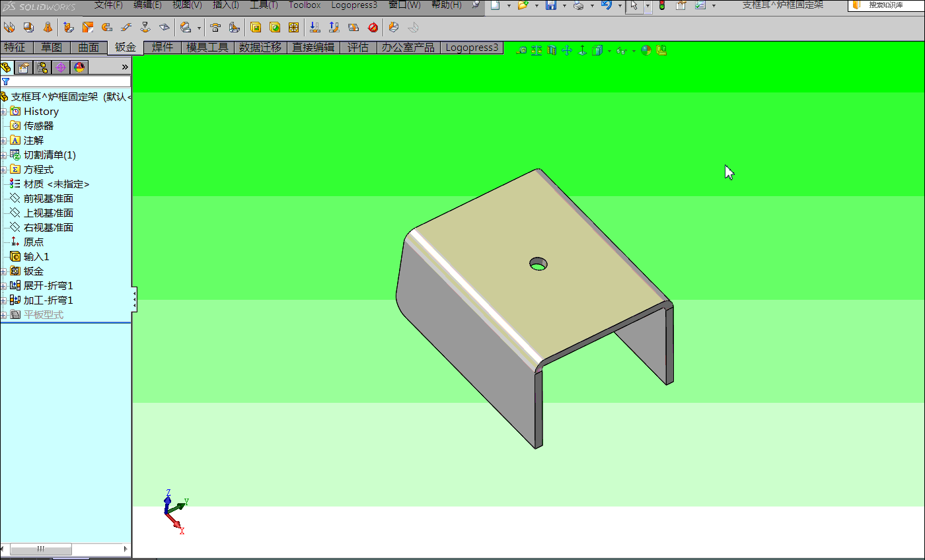Select 右视基准面 in the feature tree
Image resolution: width=925 pixels, height=560 pixels.
coord(48,228)
